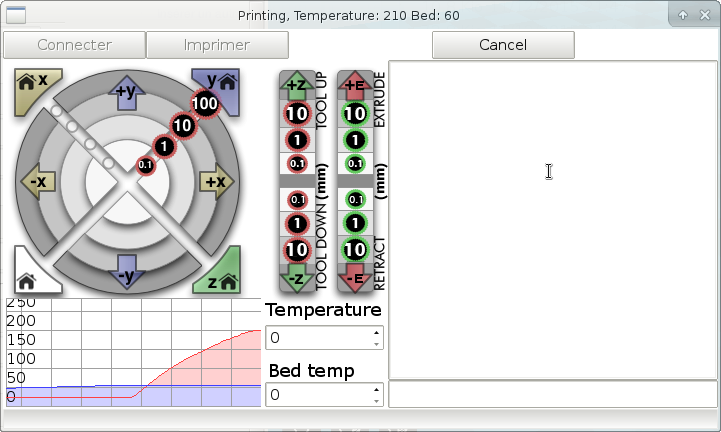Move -Y using the down arrow
The image size is (721, 432).
coord(126,273)
